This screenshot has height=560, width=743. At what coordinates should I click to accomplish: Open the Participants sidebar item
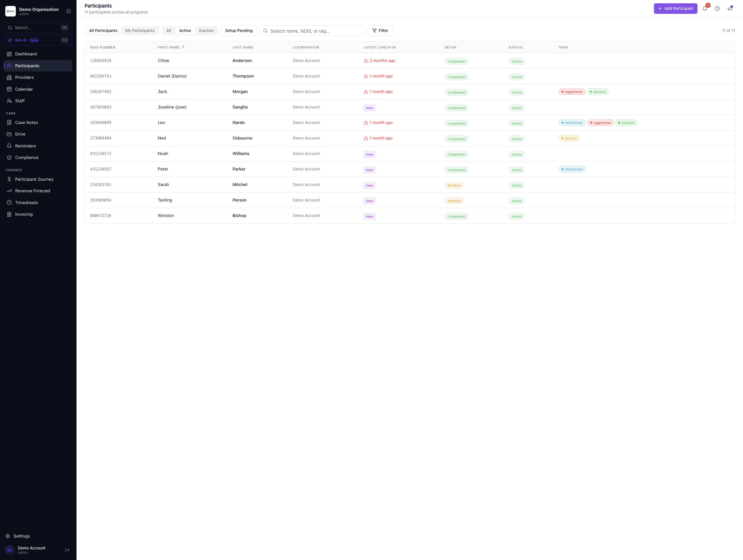38,66
